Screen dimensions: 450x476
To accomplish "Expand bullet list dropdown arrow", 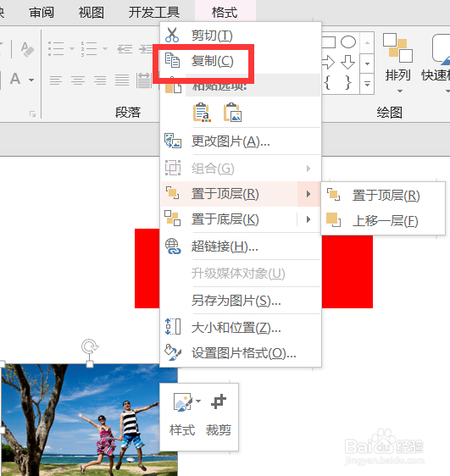I will [x=72, y=48].
